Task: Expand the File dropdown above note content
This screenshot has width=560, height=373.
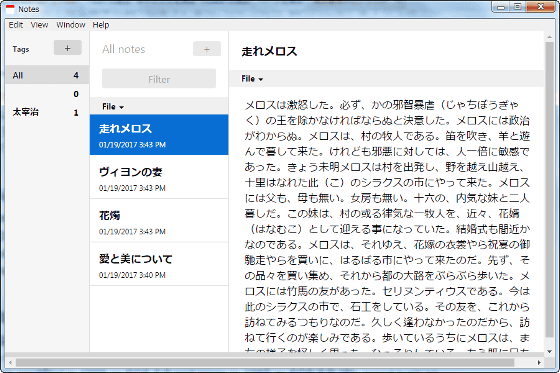Action: (x=252, y=79)
